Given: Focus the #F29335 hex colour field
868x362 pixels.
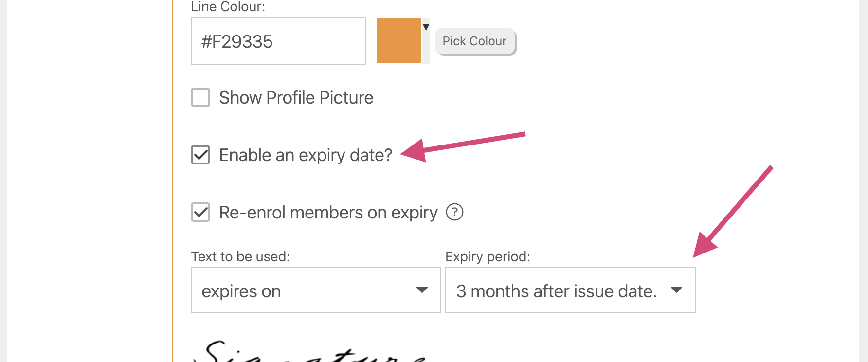Looking at the screenshot, I should coord(278,41).
